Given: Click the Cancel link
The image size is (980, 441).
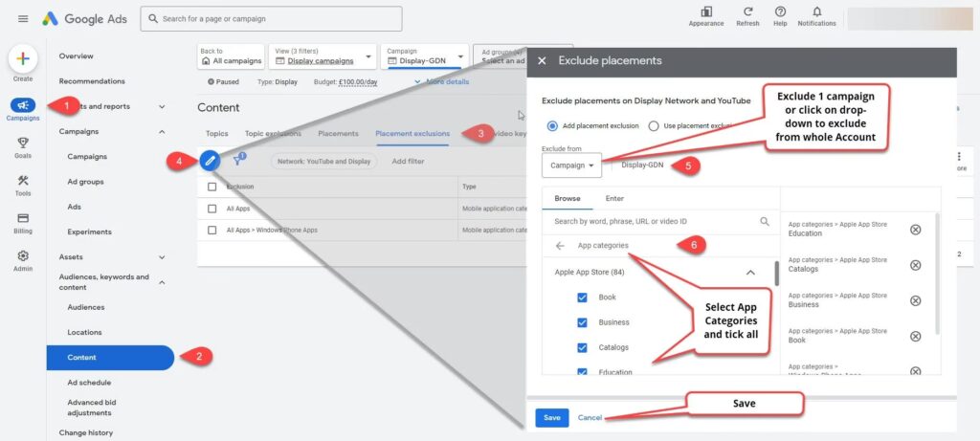Looking at the screenshot, I should pos(590,417).
